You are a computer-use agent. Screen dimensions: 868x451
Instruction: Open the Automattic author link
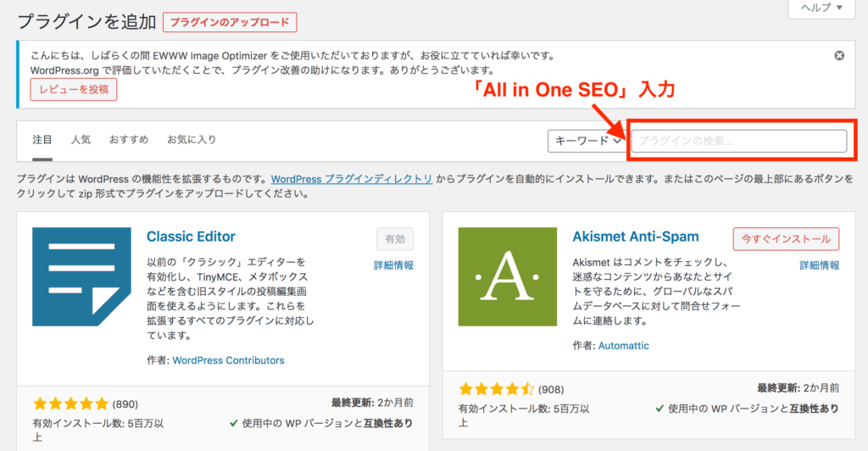(x=624, y=346)
